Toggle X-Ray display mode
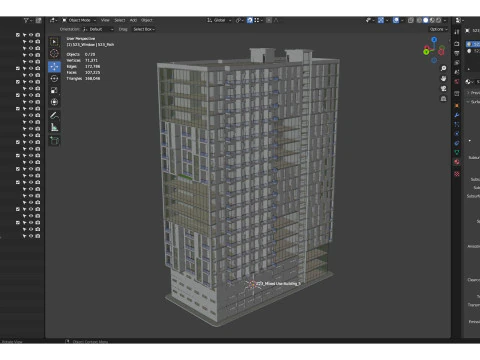 [411, 20]
